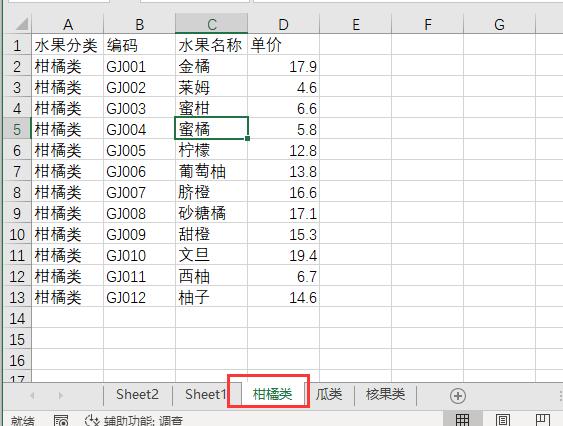This screenshot has height=426, width=563.
Task: Select the 柚子 cell
Action: tap(211, 297)
